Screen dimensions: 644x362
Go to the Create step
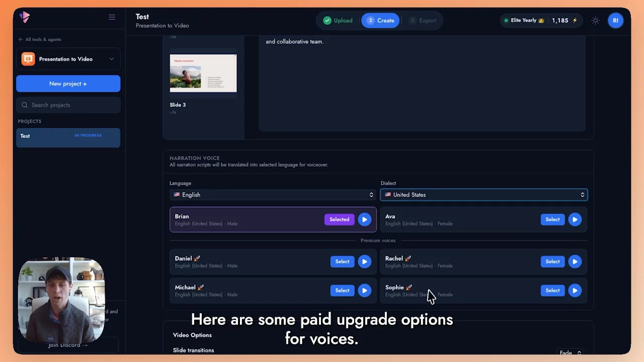(x=380, y=21)
